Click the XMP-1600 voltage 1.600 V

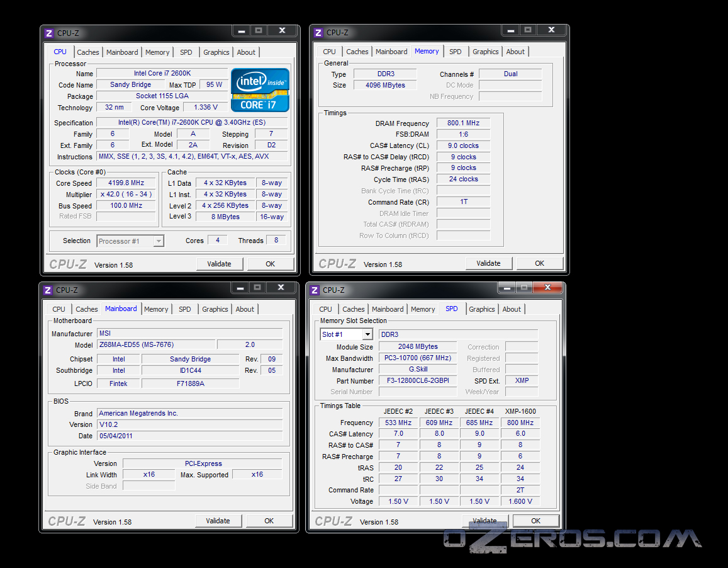520,501
